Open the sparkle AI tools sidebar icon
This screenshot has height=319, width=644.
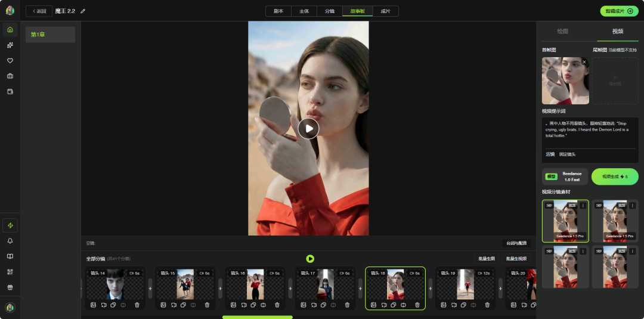click(x=10, y=45)
